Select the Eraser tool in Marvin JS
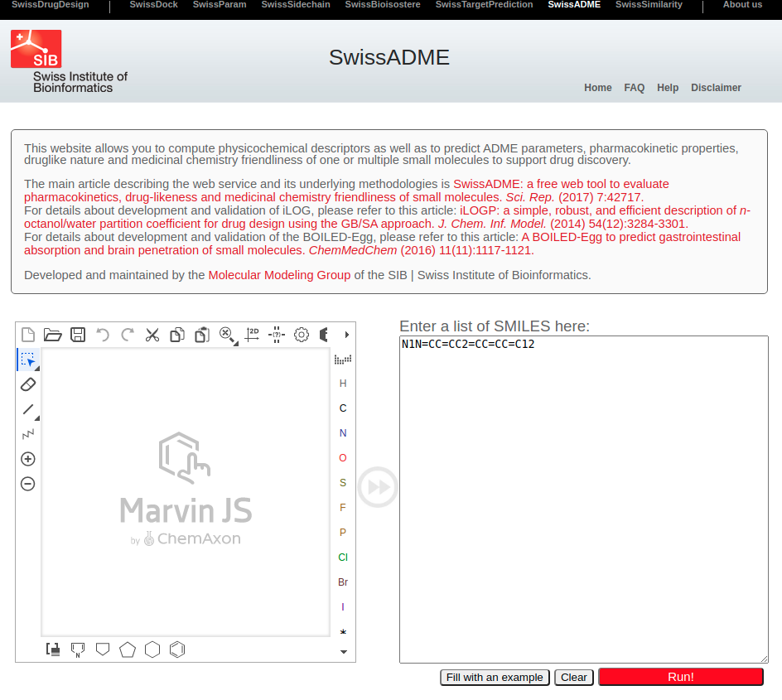The image size is (782, 700). (x=27, y=384)
